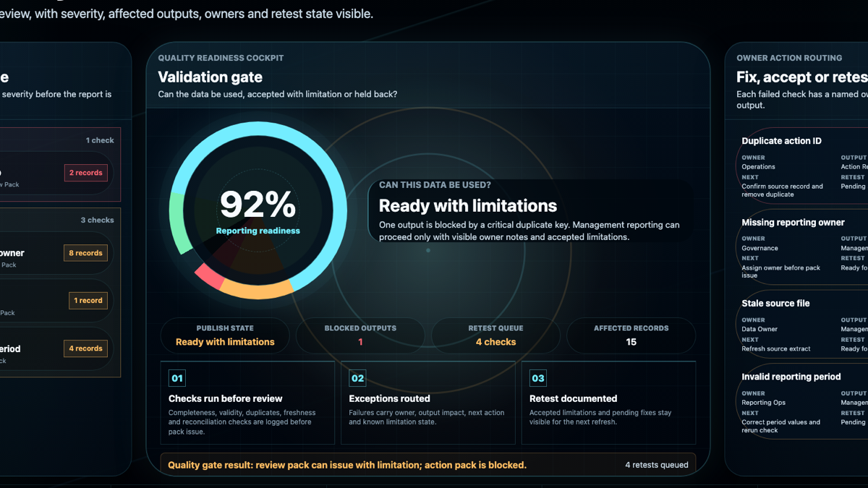Click the 4 retests queued chip
Viewport: 868px width, 488px height.
(657, 465)
